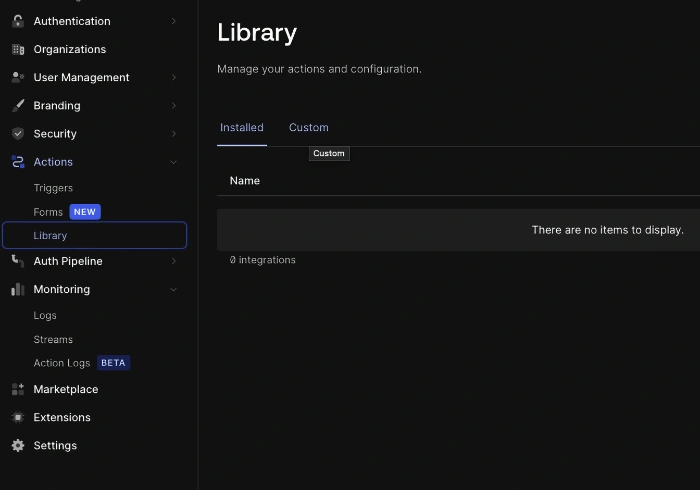Go to the Organizations page
The width and height of the screenshot is (700, 490).
(70, 49)
